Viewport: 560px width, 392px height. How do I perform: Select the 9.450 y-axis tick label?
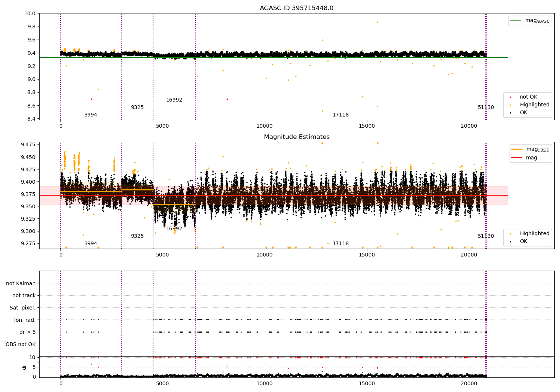[28, 157]
